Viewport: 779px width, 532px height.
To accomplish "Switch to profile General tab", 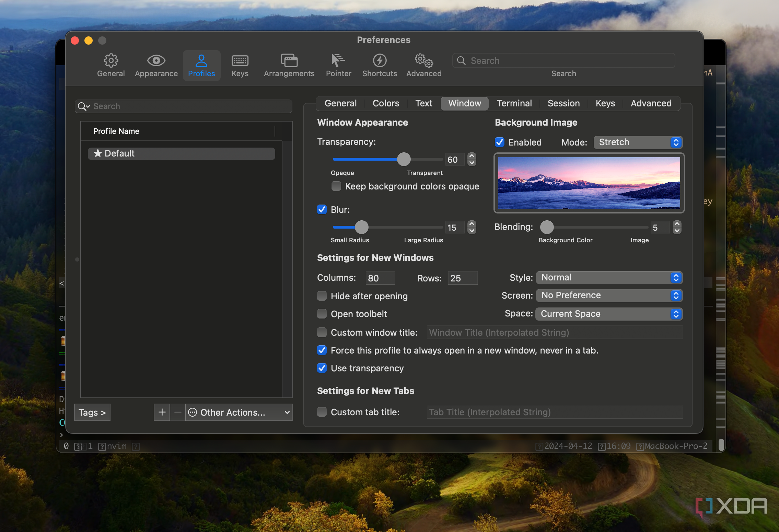I will tap(340, 103).
